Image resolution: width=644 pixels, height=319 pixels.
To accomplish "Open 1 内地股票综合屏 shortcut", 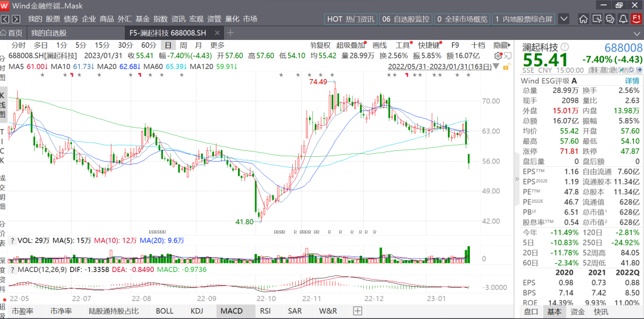I will 524,19.
